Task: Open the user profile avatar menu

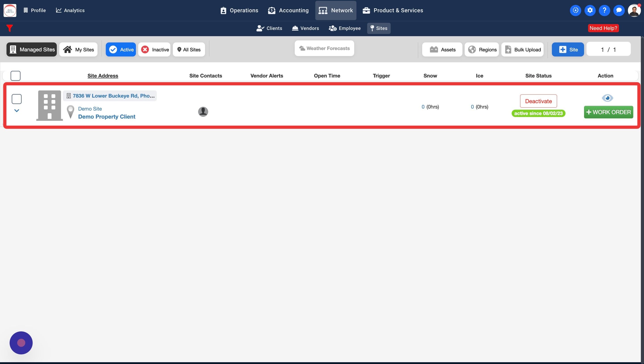Action: 634,10
